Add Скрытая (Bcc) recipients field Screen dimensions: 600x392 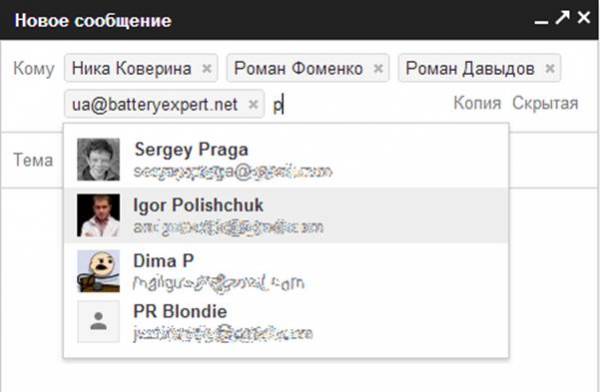(545, 103)
